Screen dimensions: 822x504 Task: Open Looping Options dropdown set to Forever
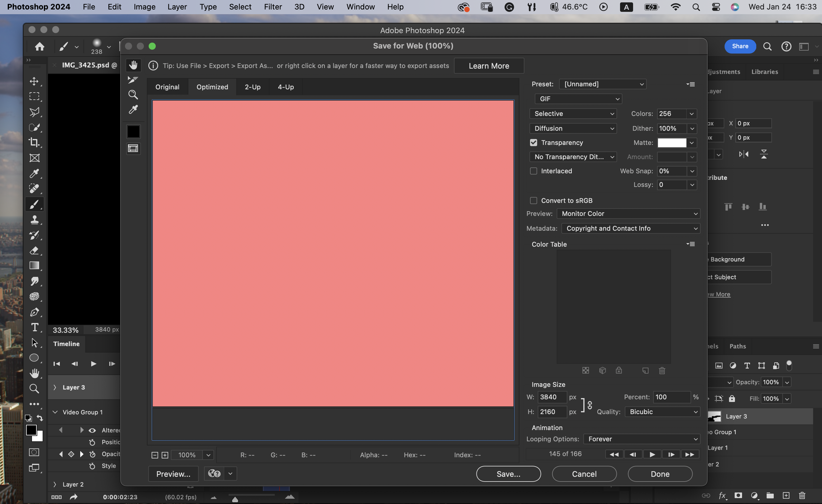tap(641, 439)
